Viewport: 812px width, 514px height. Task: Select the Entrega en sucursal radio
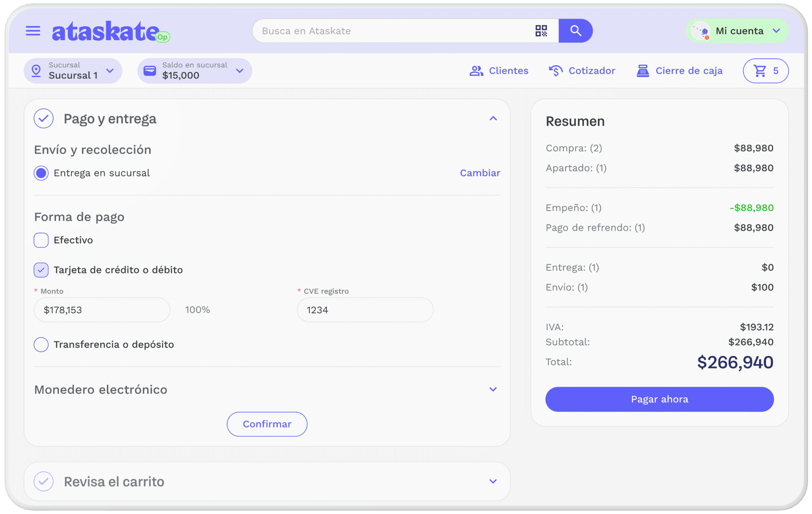pyautogui.click(x=41, y=173)
